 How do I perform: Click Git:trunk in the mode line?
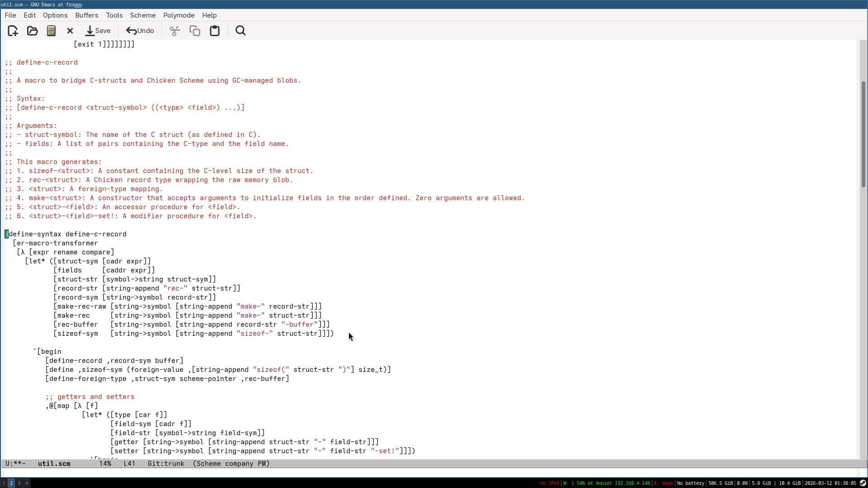tap(165, 464)
